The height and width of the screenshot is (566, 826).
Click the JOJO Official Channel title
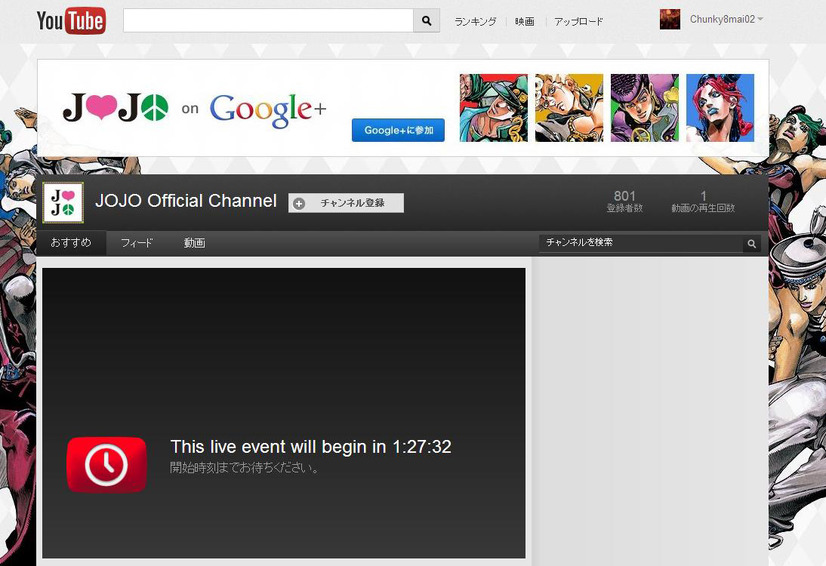(x=186, y=201)
